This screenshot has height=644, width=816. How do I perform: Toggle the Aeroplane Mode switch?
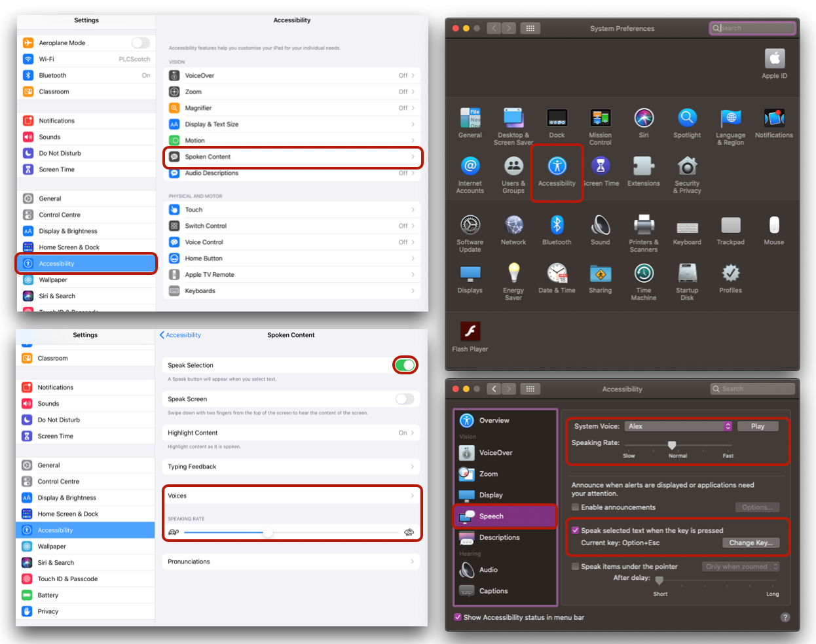tap(140, 43)
